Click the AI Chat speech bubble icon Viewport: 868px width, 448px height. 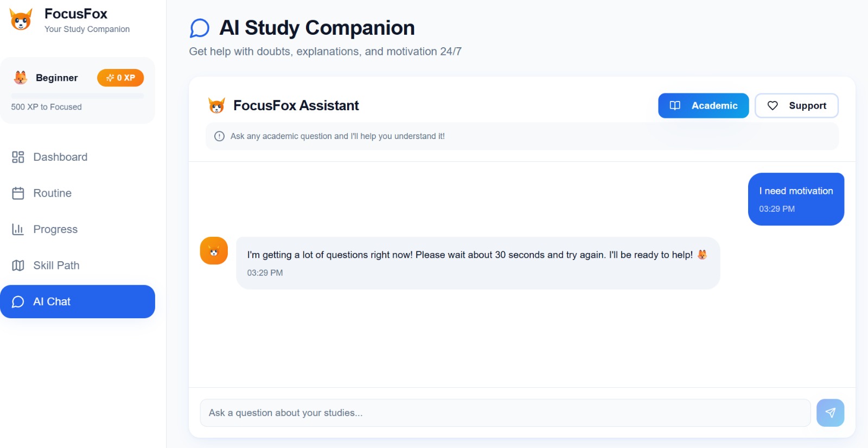(18, 302)
